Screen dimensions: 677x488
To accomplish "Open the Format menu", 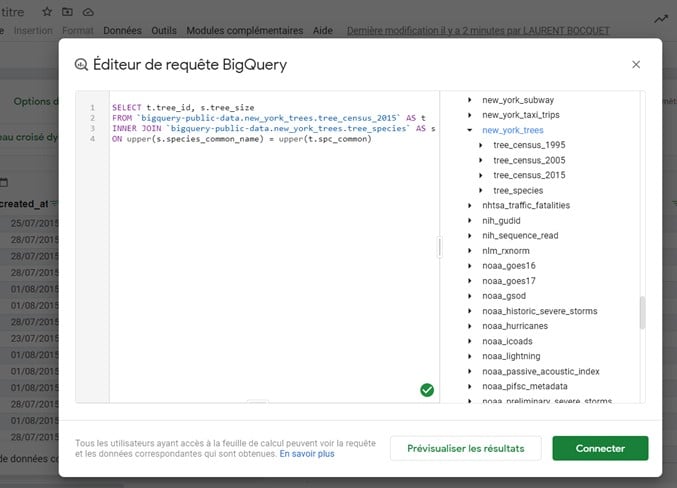I will tap(78, 31).
